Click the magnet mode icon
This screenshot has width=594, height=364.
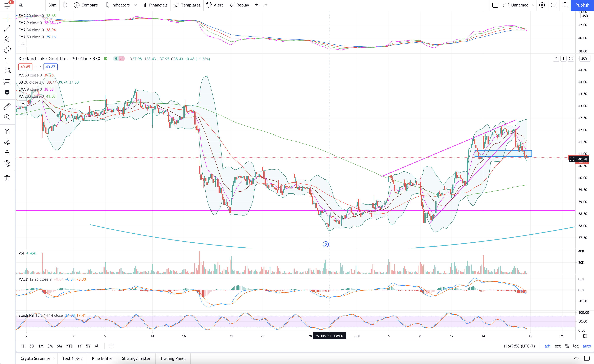7,132
